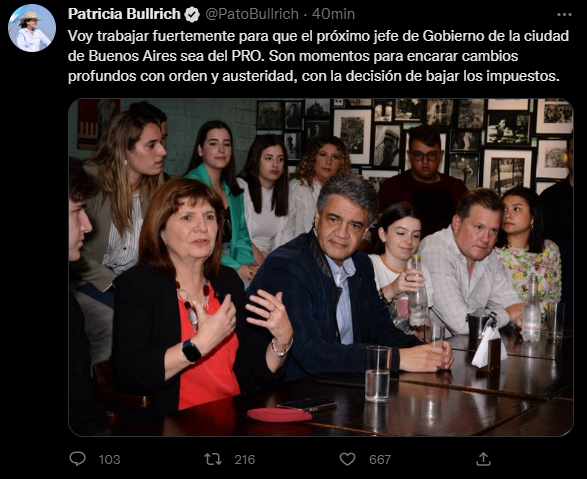
Task: Click the retweet arrows icon
Action: coord(213,459)
